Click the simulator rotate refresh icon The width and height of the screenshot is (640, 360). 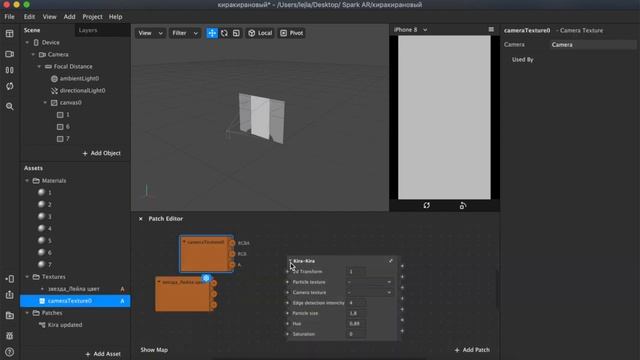click(x=427, y=205)
